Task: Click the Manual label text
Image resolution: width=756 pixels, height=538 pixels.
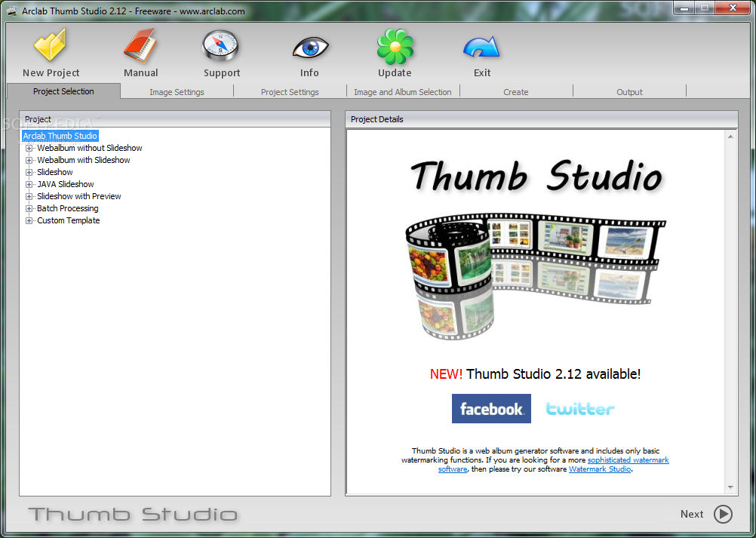Action: click(x=141, y=72)
